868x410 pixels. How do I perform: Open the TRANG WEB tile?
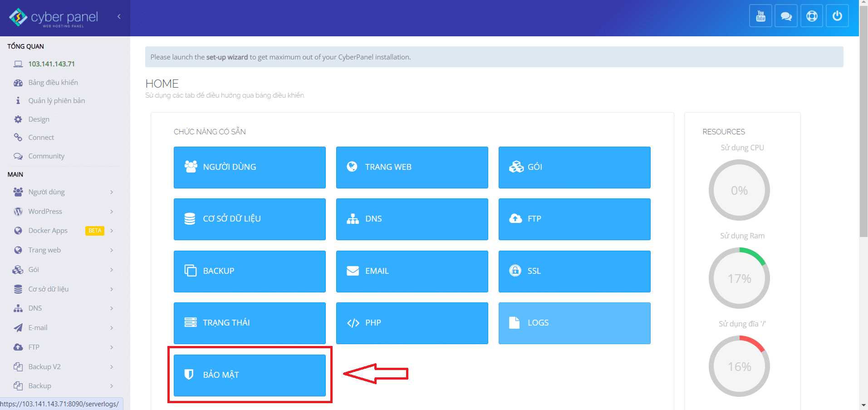[412, 167]
